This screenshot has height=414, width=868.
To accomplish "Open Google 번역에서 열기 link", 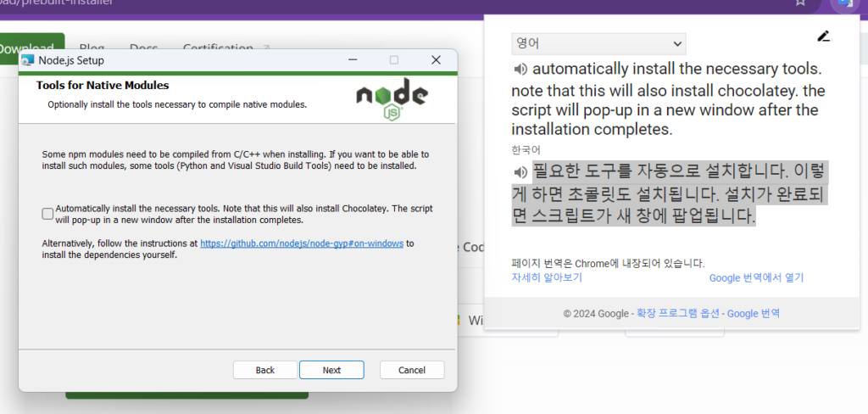I will pos(756,277).
